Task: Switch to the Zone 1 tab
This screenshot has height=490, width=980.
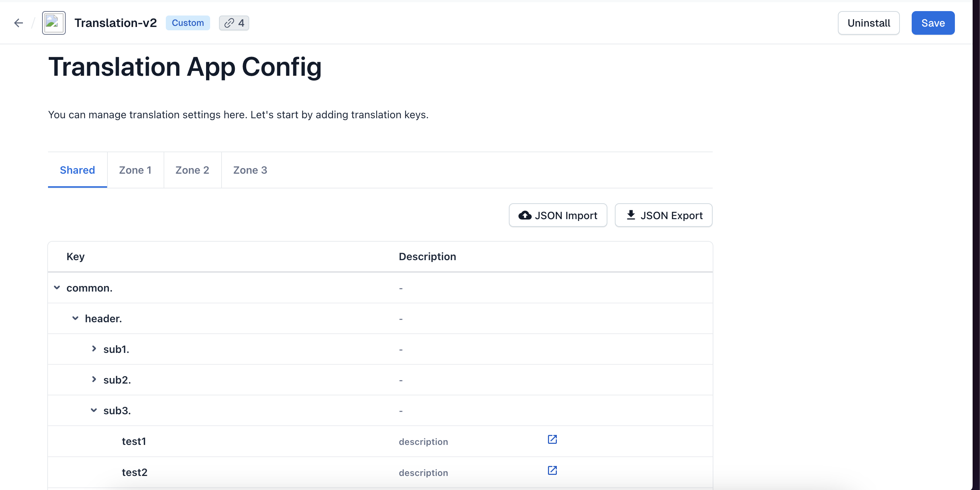Action: point(135,170)
